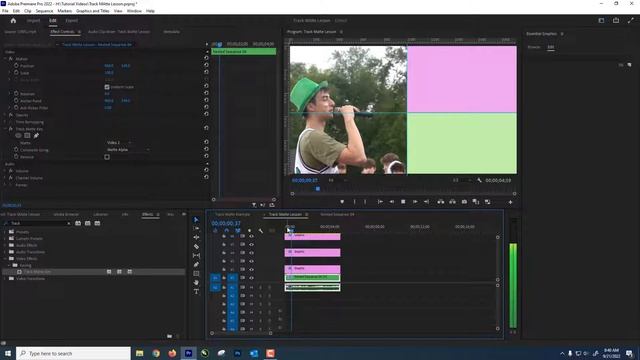Select the Slip tool
This screenshot has height=360, width=640.
pos(196,256)
